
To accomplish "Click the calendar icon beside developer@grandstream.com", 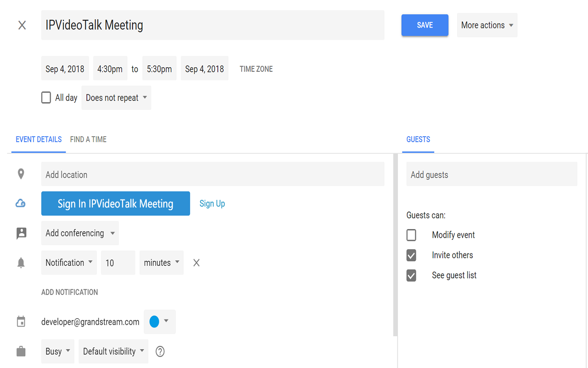I will [x=21, y=322].
